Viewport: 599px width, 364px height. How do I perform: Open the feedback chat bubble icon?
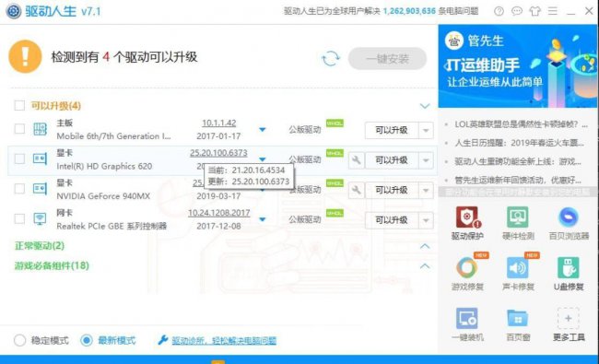[516, 11]
